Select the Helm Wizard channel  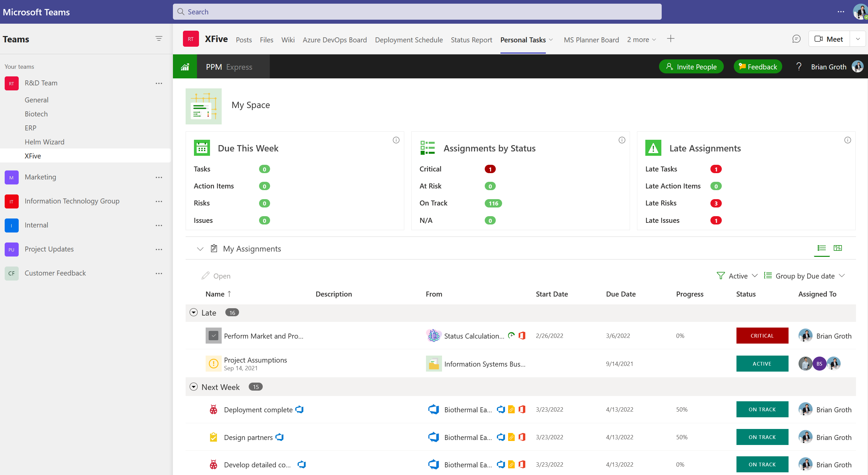[x=44, y=142]
